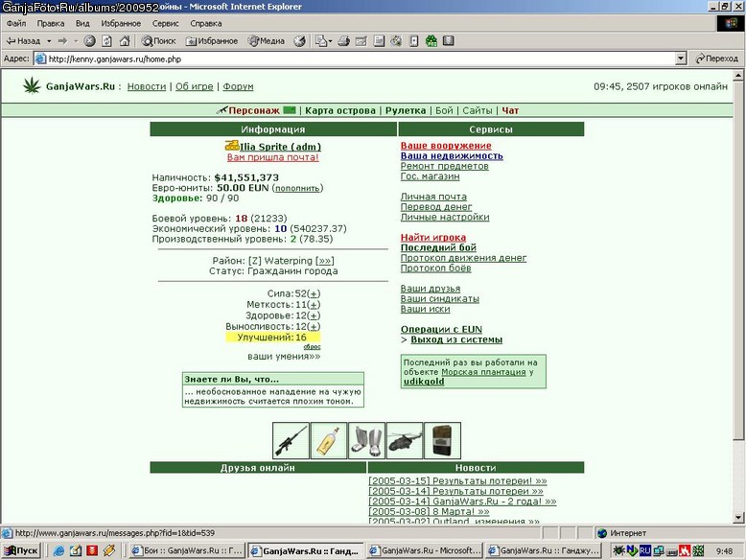Click the RU language indicator in tray
The image size is (746, 560).
(x=644, y=551)
